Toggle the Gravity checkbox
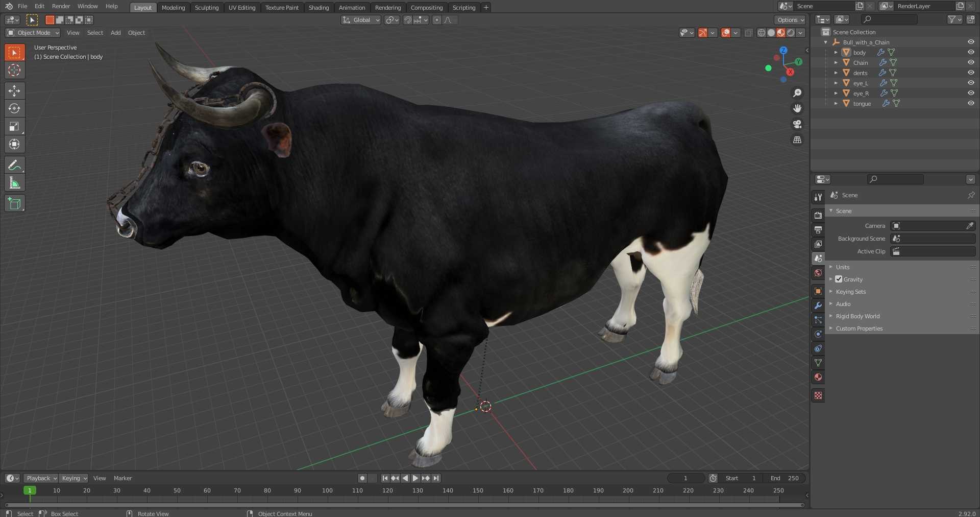This screenshot has height=517, width=980. 839,279
